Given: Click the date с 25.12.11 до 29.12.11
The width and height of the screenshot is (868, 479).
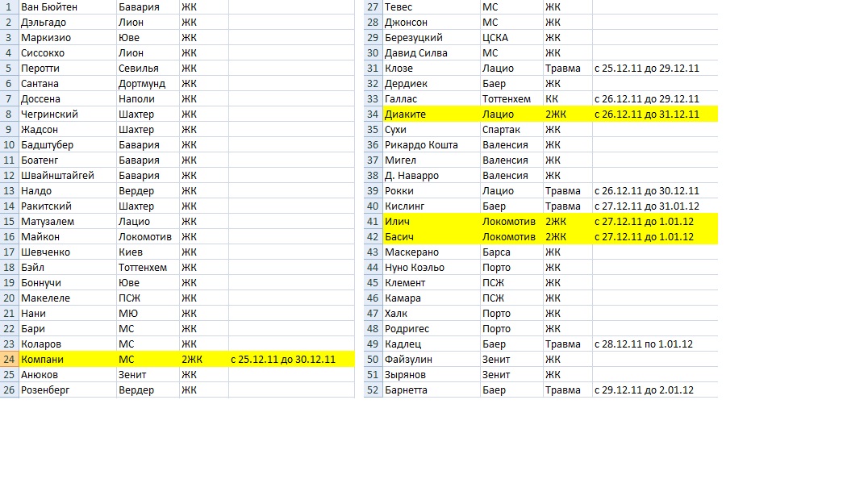Looking at the screenshot, I should coord(655,68).
